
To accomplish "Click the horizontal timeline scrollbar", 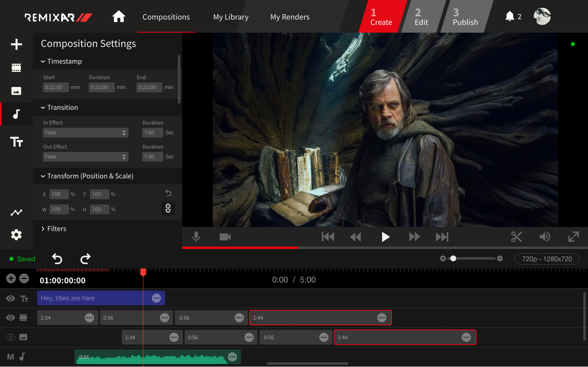I will tap(307, 363).
